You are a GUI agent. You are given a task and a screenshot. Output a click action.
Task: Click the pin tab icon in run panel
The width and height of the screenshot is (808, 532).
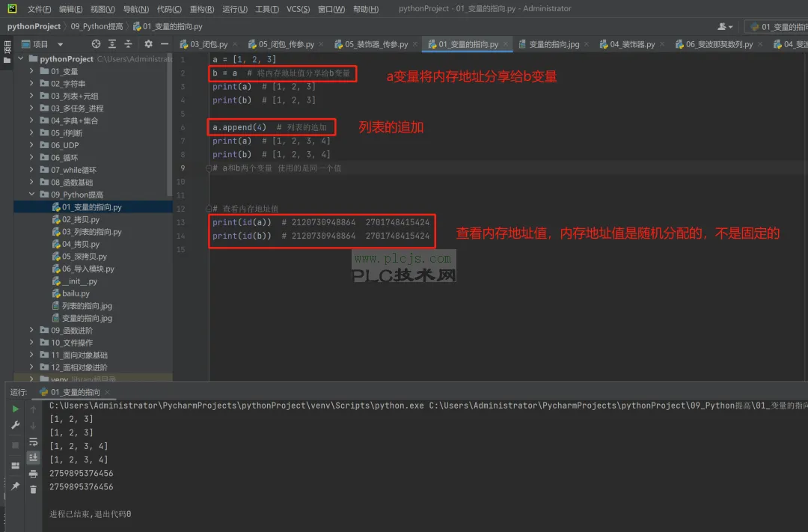[16, 486]
